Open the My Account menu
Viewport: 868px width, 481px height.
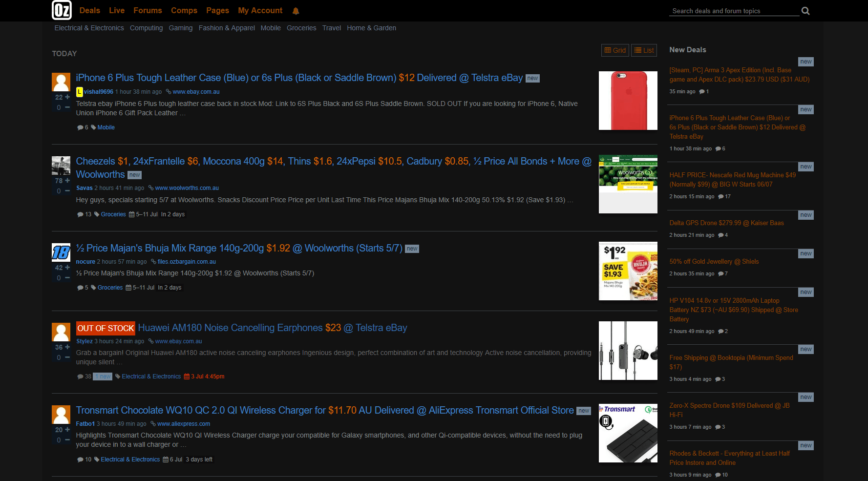(x=260, y=10)
